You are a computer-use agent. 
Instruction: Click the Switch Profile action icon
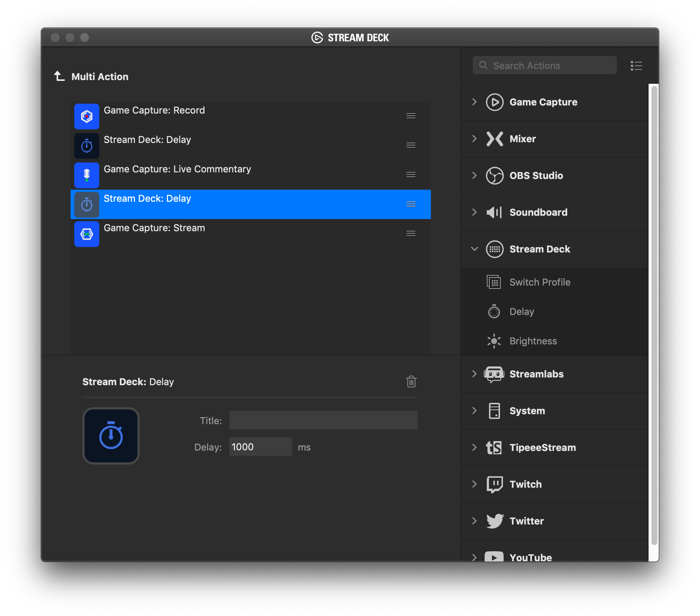coord(494,282)
